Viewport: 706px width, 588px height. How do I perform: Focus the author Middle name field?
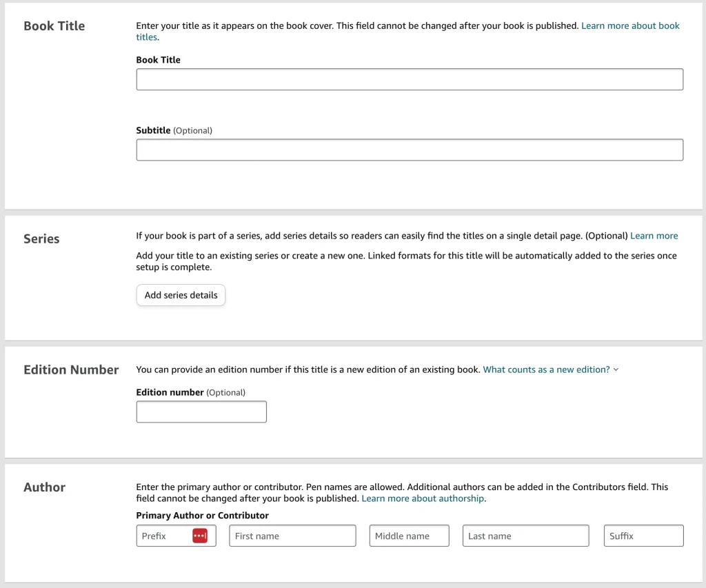pyautogui.click(x=410, y=536)
